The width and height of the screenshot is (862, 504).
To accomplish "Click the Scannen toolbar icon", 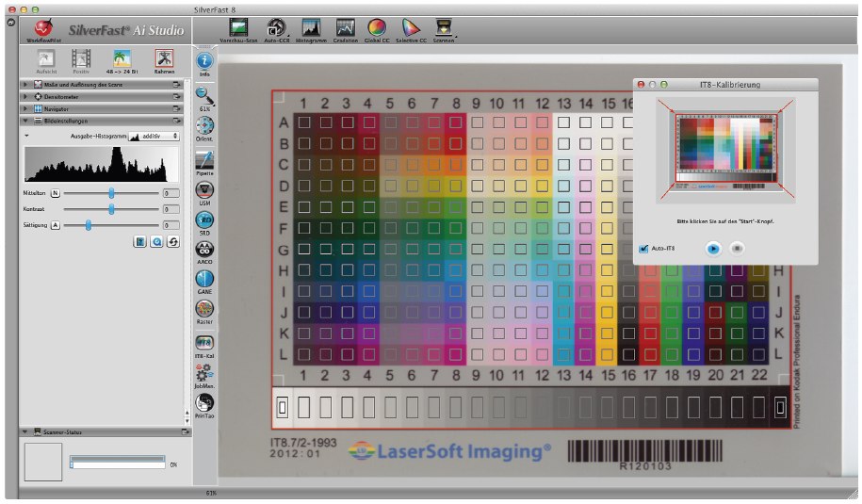I will [443, 28].
